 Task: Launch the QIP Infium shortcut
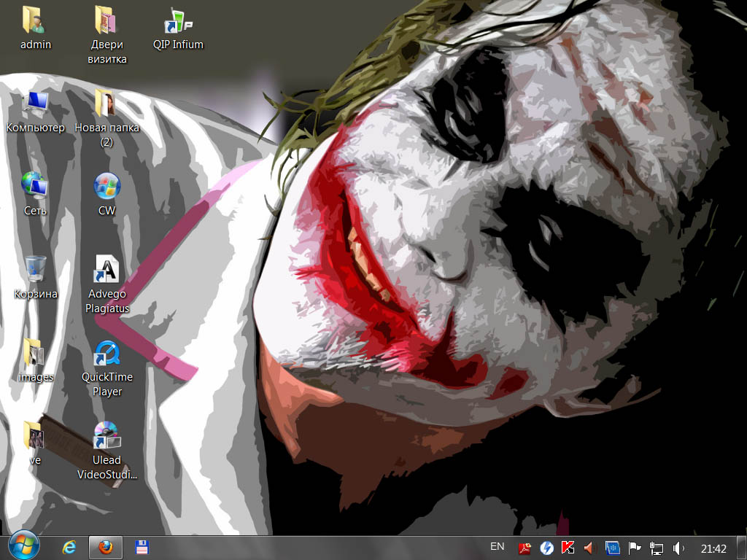[178, 28]
